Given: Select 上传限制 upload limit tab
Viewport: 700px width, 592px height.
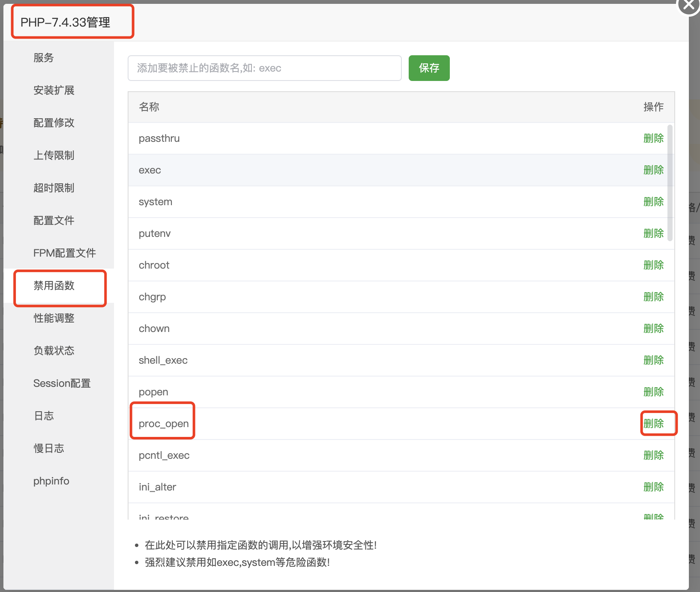Looking at the screenshot, I should pyautogui.click(x=54, y=155).
